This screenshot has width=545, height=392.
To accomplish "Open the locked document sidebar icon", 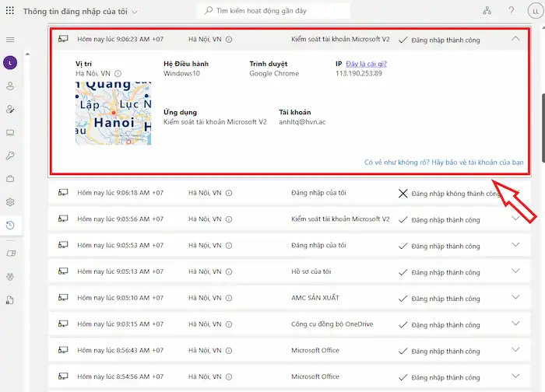I will tap(9, 300).
